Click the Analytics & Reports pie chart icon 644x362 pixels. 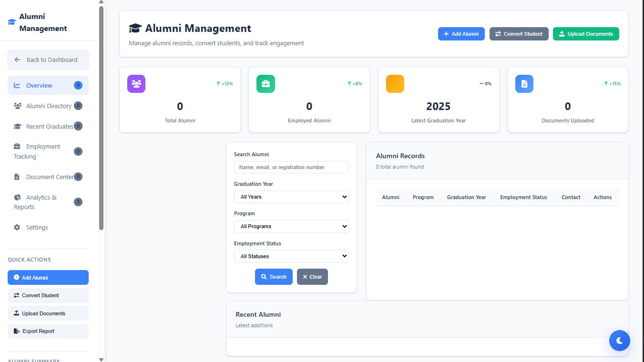point(18,197)
